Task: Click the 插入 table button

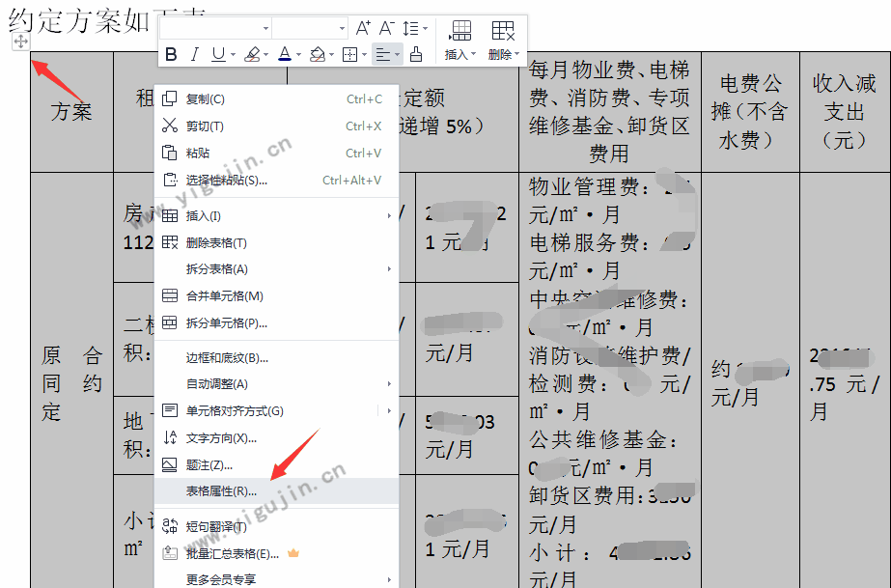Action: 460,40
